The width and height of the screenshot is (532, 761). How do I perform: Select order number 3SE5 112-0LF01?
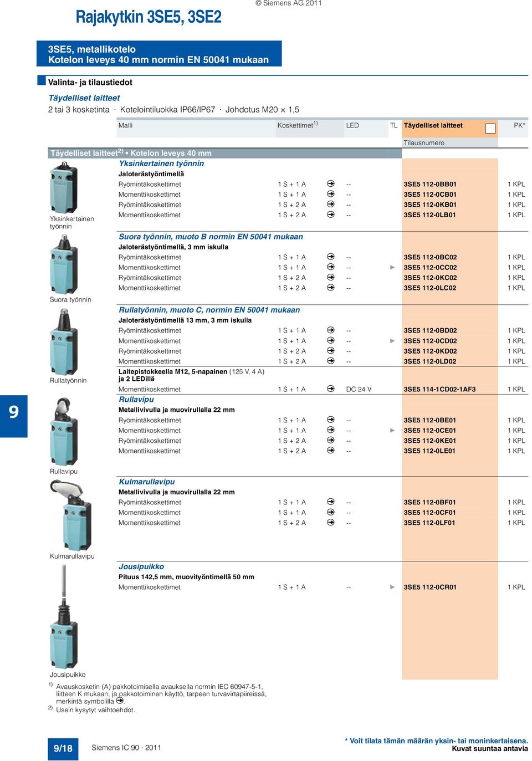tap(429, 523)
